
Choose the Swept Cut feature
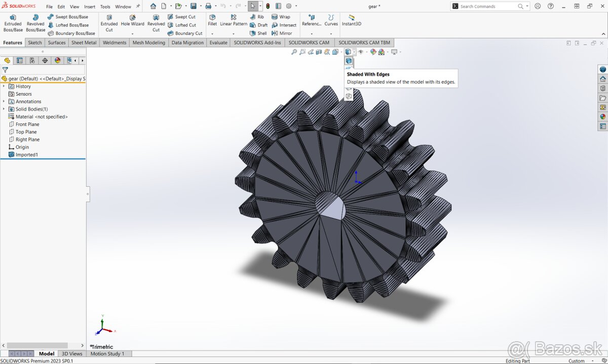181,17
